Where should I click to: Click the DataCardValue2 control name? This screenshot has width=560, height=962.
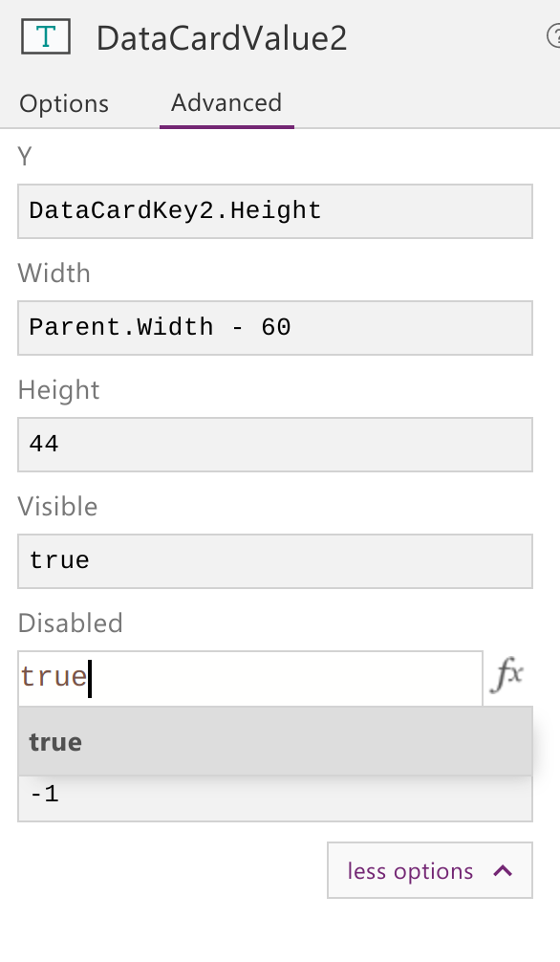tap(222, 37)
